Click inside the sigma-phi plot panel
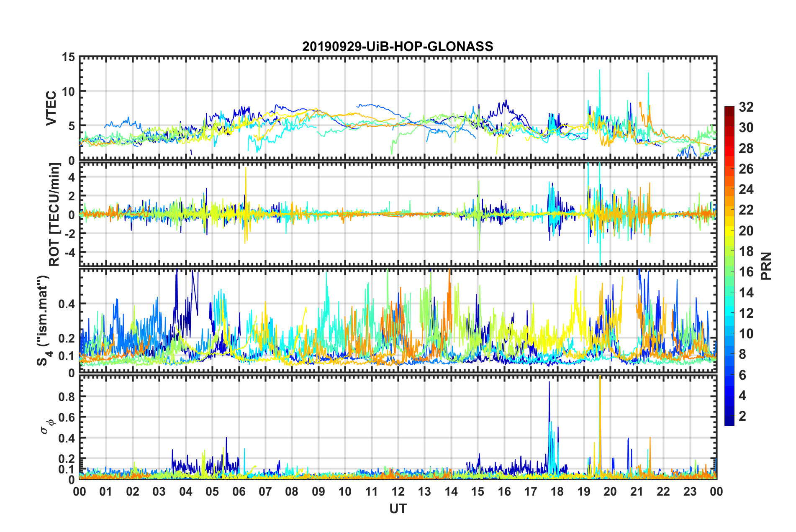The width and height of the screenshot is (796, 532). pyautogui.click(x=398, y=427)
